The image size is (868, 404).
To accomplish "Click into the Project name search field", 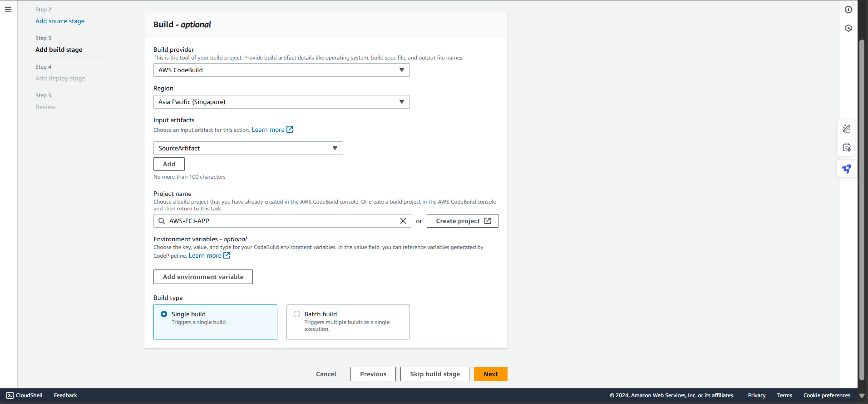I will [x=282, y=221].
